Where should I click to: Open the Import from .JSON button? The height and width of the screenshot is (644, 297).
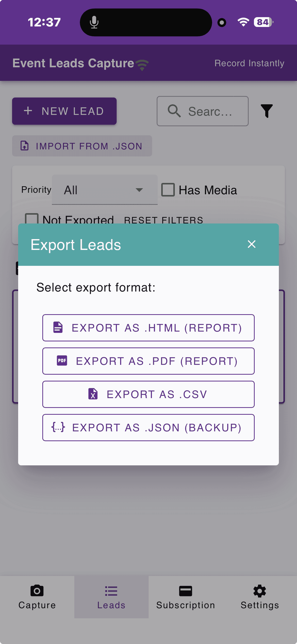pos(82,146)
